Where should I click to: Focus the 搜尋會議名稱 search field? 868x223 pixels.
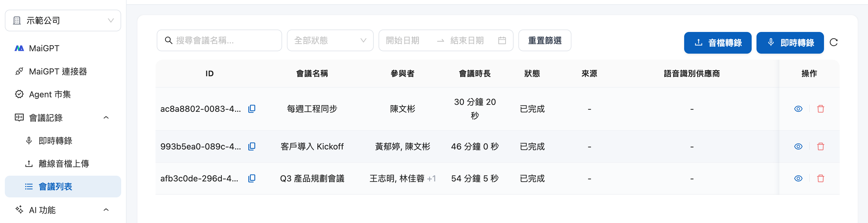(219, 40)
